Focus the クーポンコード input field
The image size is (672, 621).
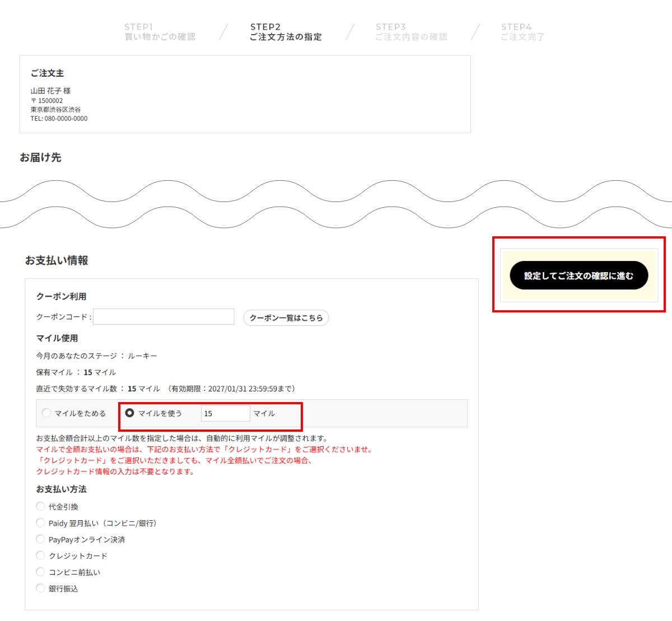coord(164,317)
